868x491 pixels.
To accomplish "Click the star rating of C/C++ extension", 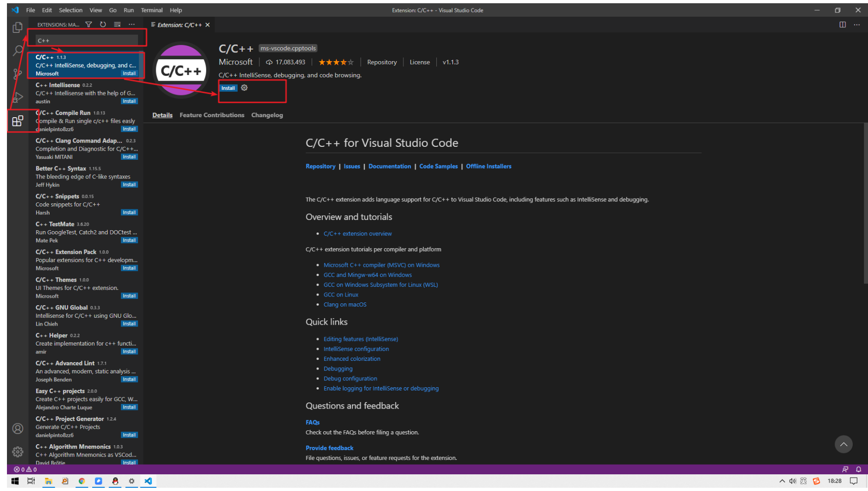I will pyautogui.click(x=336, y=62).
